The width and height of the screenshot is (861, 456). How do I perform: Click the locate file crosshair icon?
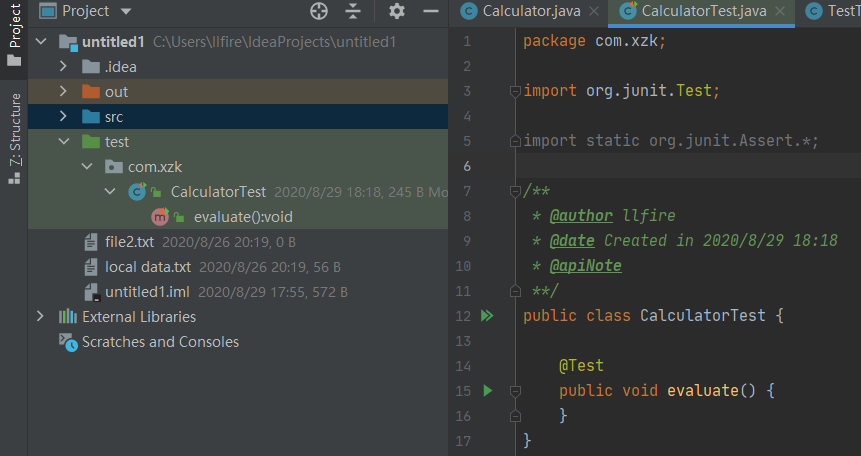[319, 11]
